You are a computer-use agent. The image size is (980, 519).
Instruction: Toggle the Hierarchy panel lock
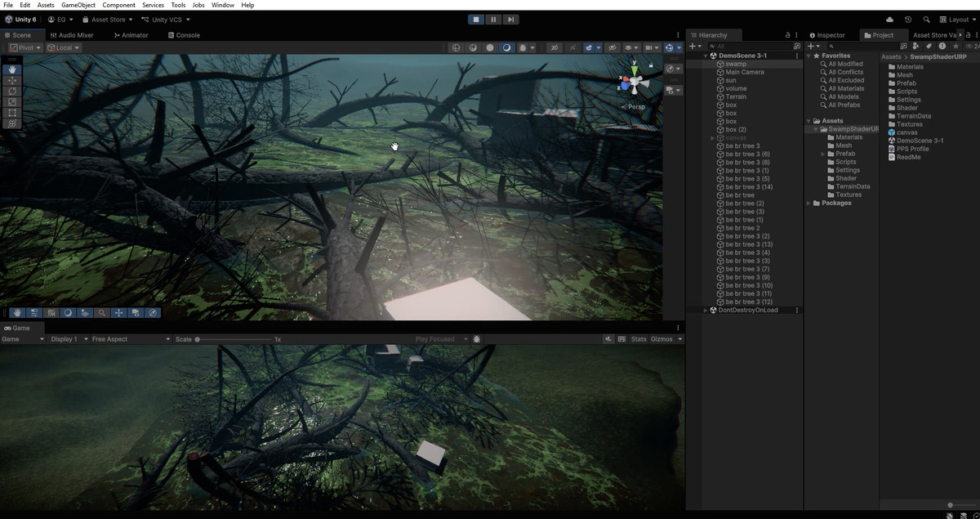point(787,35)
